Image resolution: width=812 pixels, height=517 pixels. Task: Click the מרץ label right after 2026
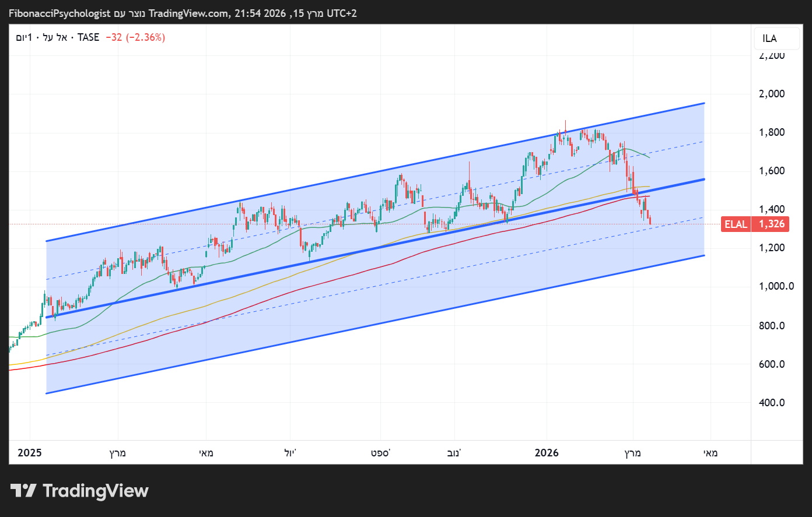tap(633, 453)
